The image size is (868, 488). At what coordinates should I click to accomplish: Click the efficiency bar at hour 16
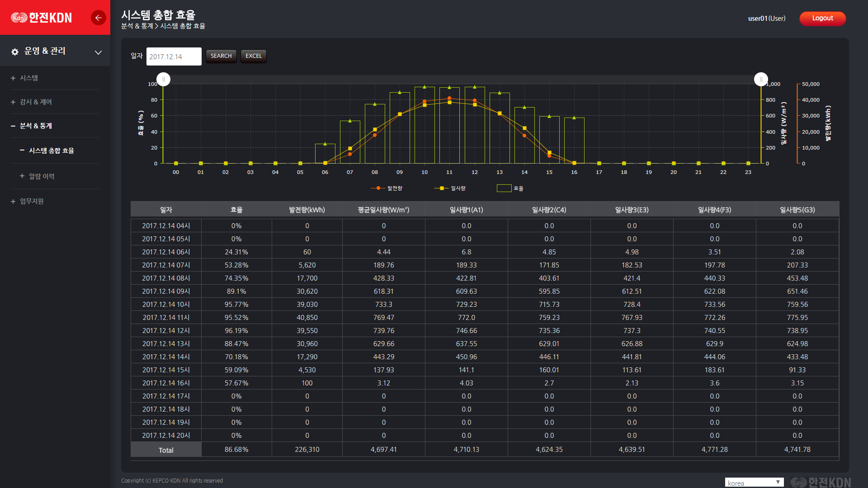pyautogui.click(x=574, y=141)
